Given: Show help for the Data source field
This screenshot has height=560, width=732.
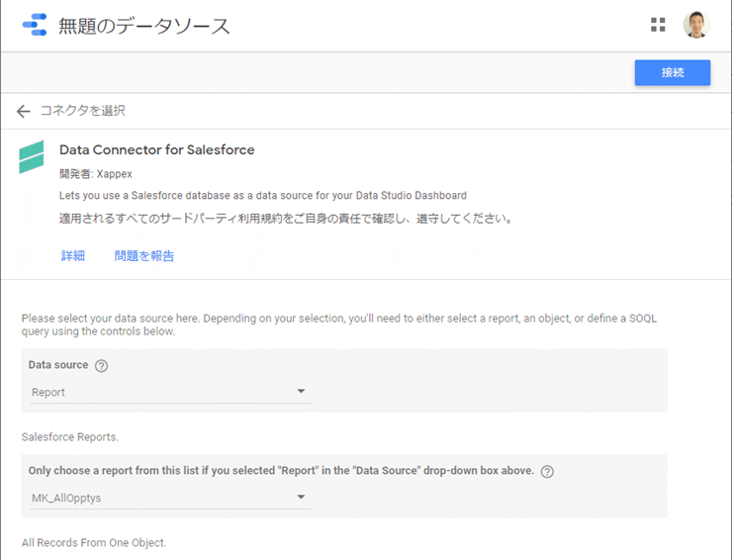Looking at the screenshot, I should (101, 365).
